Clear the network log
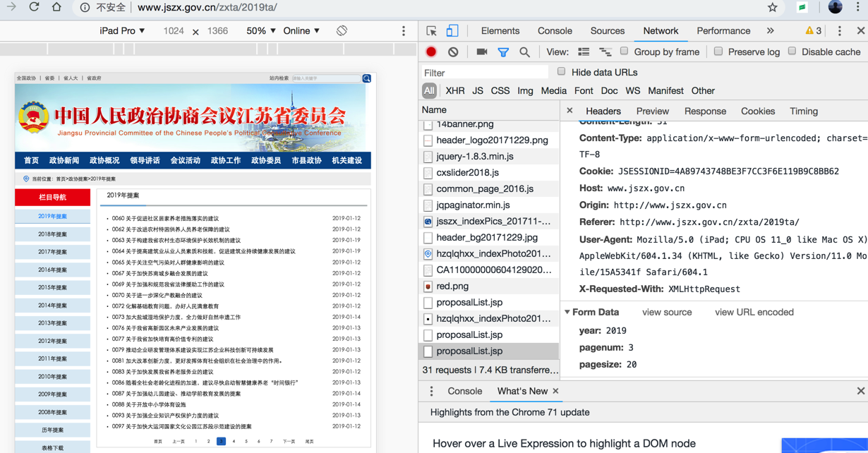Screen dimensions: 868x453 click(x=453, y=52)
